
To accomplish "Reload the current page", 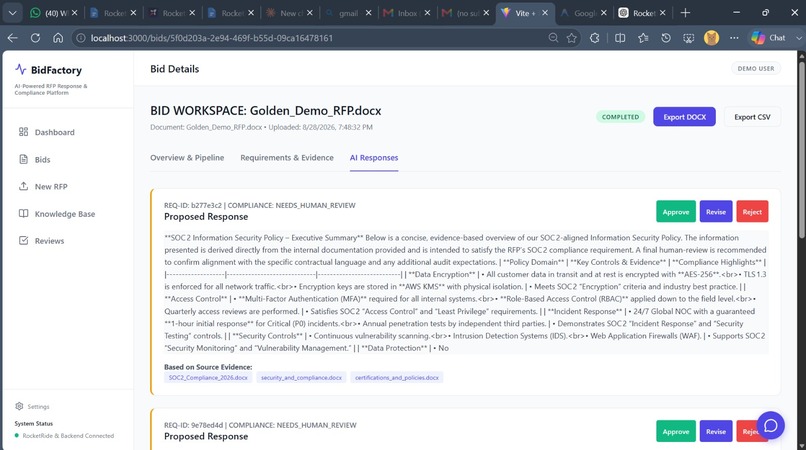I will (35, 38).
